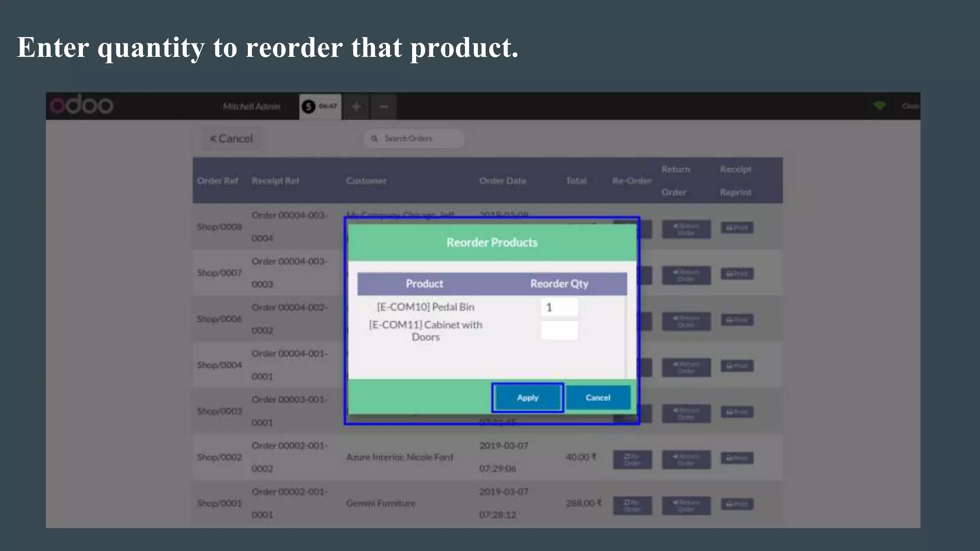Apply the reorder quantities

[x=527, y=397]
